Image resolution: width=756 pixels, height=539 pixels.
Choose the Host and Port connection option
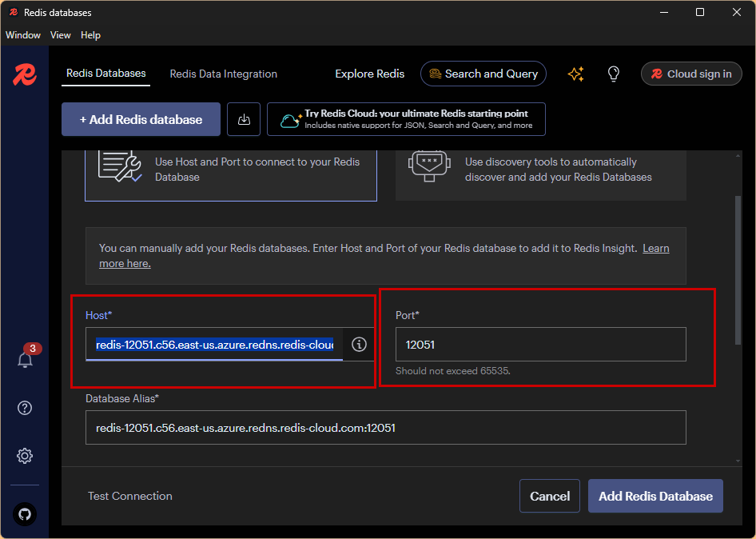(x=231, y=176)
